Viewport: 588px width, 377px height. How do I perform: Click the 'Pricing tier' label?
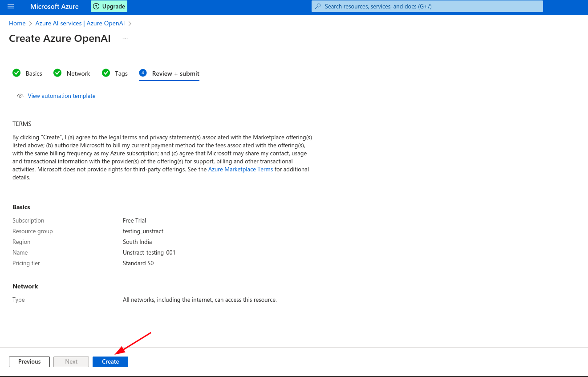click(x=26, y=263)
